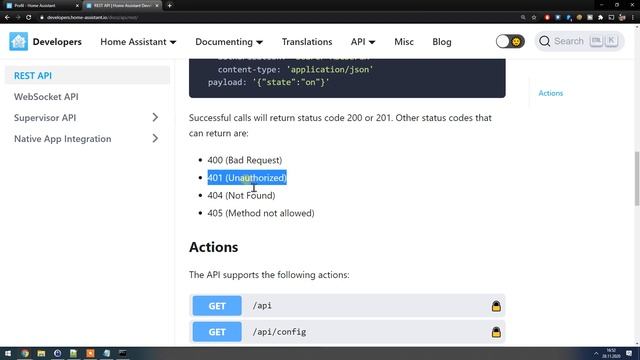
Task: Expand the Supervisor API chevron
Action: pyautogui.click(x=155, y=118)
